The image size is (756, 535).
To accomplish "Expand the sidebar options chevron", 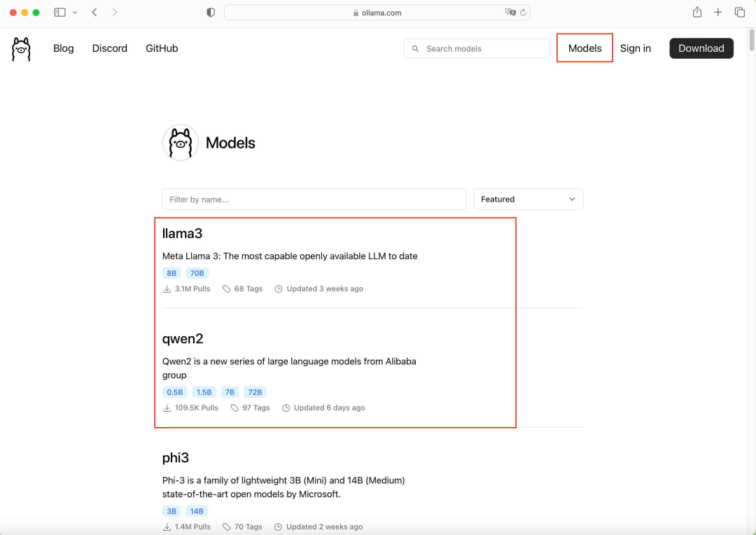I will [75, 13].
